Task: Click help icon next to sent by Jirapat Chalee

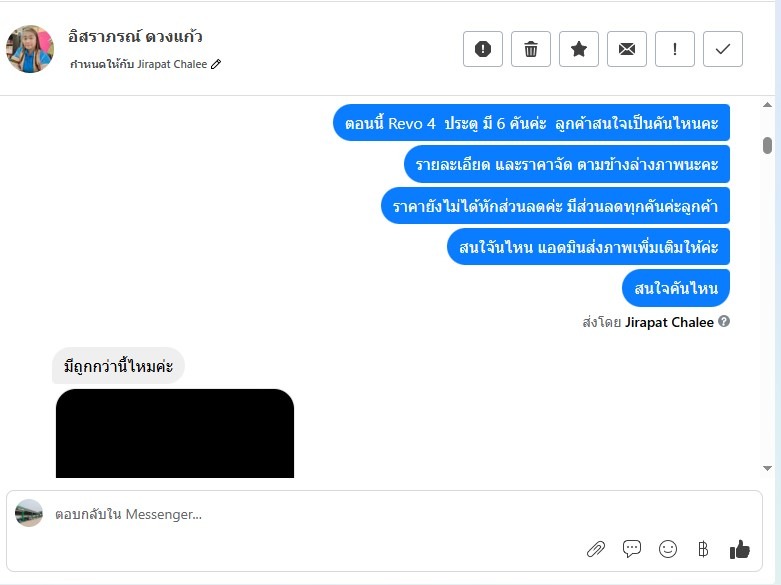Action: tap(724, 321)
